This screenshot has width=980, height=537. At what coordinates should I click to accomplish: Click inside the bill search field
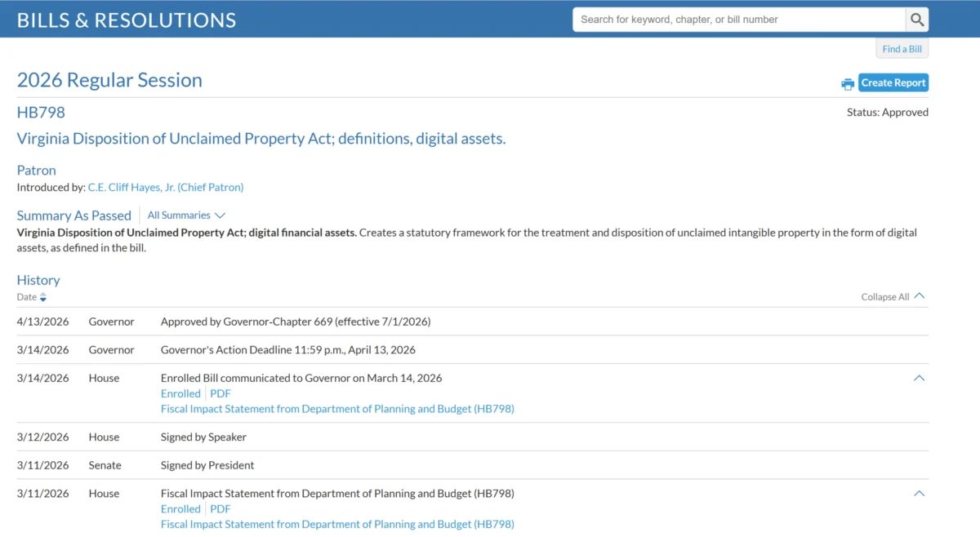[735, 19]
